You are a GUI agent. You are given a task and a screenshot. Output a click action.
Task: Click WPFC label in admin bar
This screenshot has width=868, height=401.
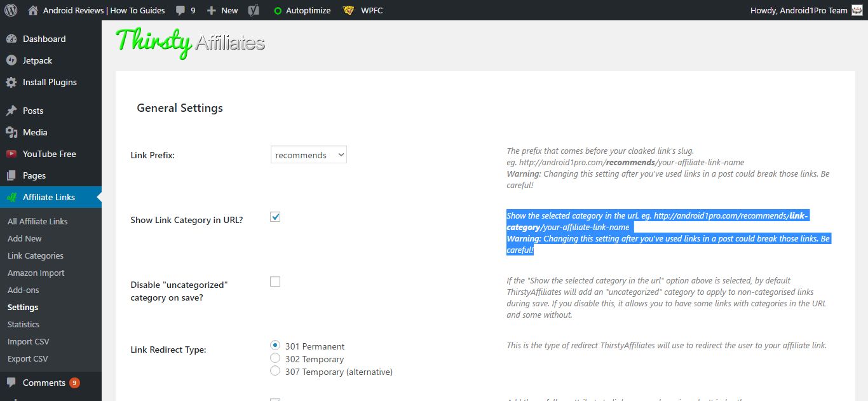coord(371,10)
